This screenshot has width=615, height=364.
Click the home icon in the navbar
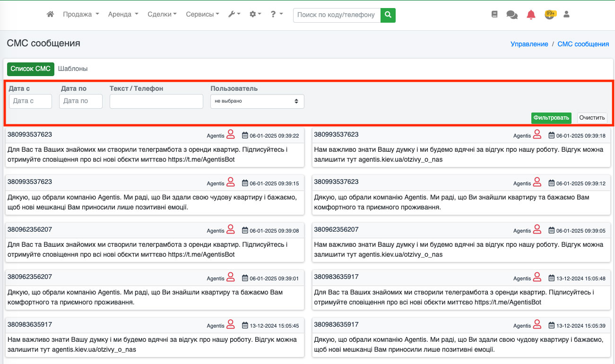51,15
